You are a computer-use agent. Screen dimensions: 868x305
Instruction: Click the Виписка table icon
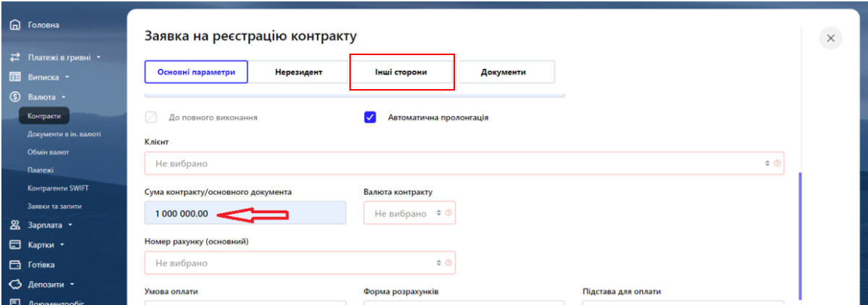click(x=14, y=77)
